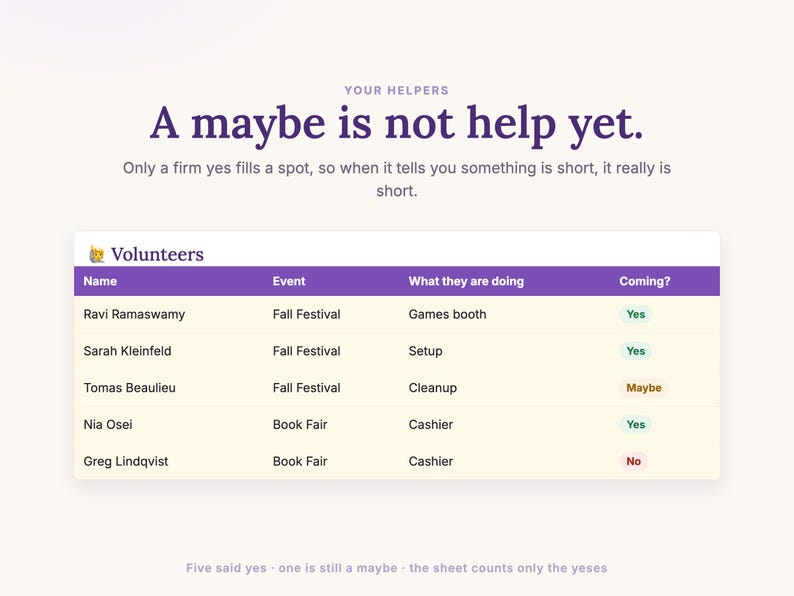Click the No badge for Greg Lindqvist
794x596 pixels.
[x=633, y=461]
